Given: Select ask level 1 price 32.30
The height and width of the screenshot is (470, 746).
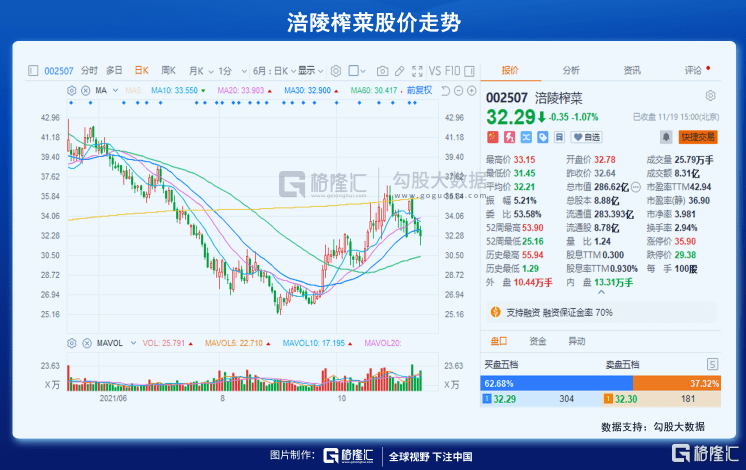Looking at the screenshot, I should [626, 399].
